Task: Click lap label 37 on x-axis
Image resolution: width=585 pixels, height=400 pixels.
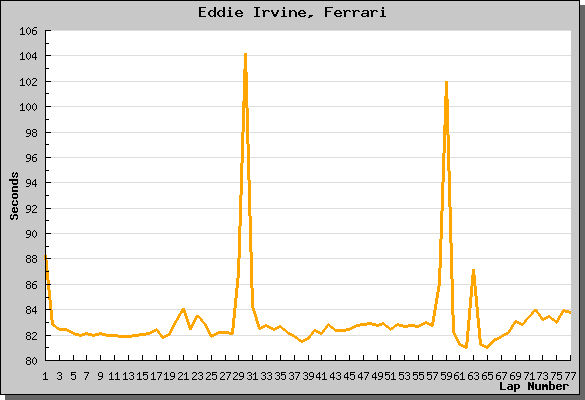Action: (294, 376)
